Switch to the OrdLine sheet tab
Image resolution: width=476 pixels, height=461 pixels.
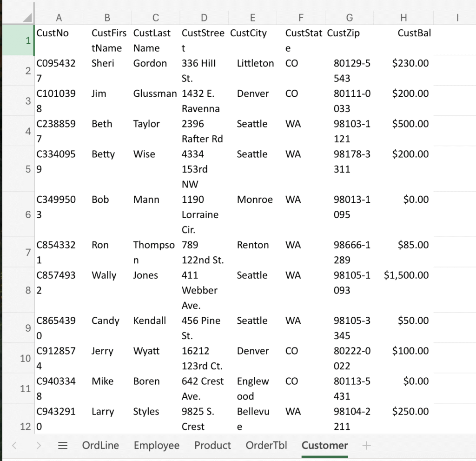pyautogui.click(x=100, y=446)
